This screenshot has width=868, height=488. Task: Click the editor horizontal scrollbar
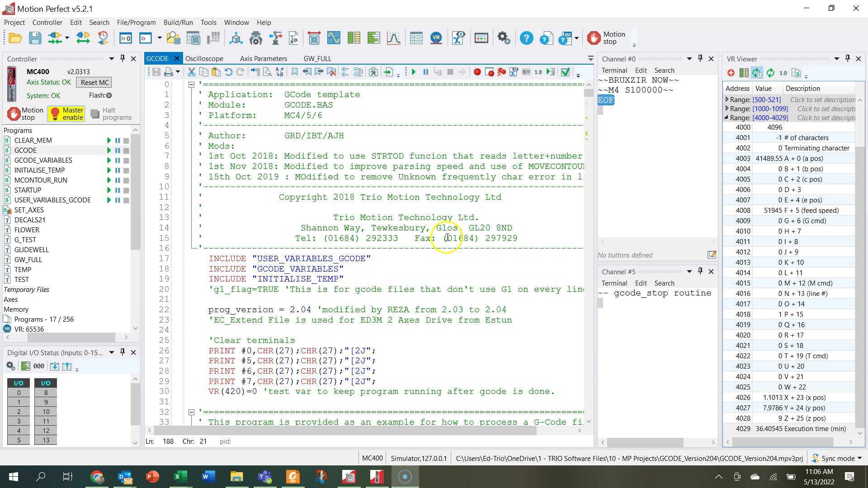(x=345, y=431)
